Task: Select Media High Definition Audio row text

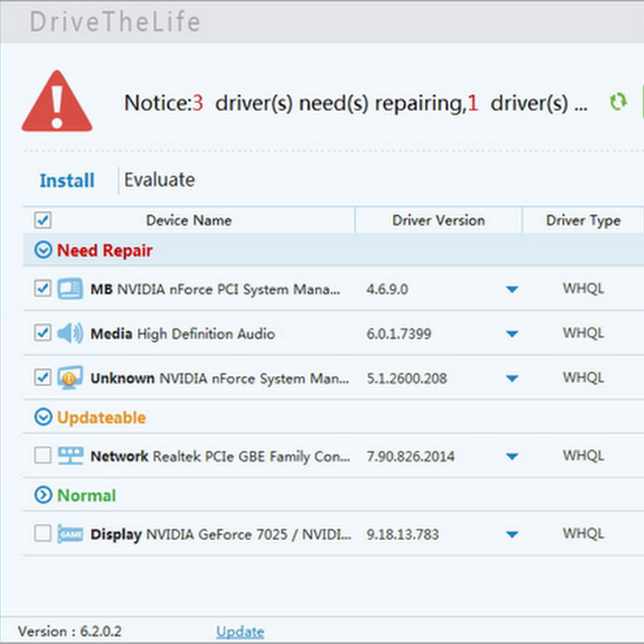Action: pyautogui.click(x=183, y=333)
